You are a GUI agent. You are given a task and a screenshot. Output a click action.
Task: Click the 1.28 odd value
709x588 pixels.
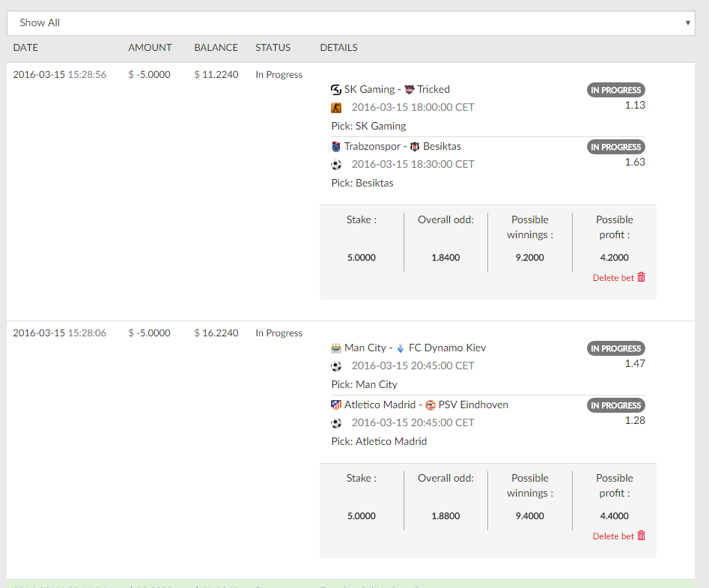pos(635,421)
